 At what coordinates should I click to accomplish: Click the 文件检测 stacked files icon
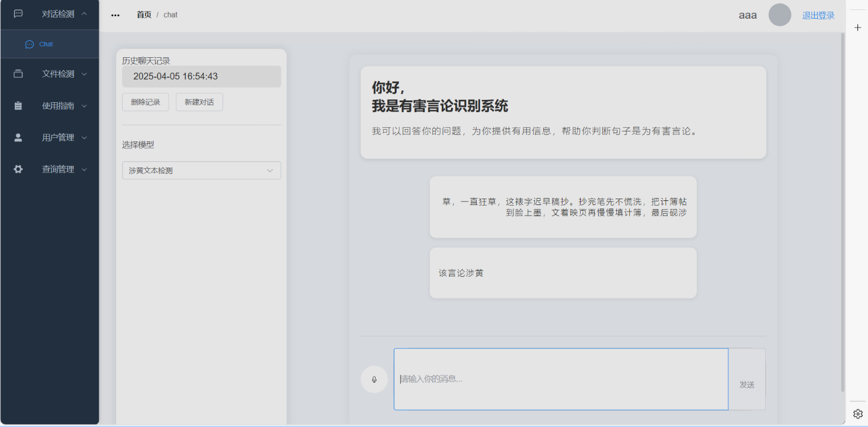tap(18, 74)
